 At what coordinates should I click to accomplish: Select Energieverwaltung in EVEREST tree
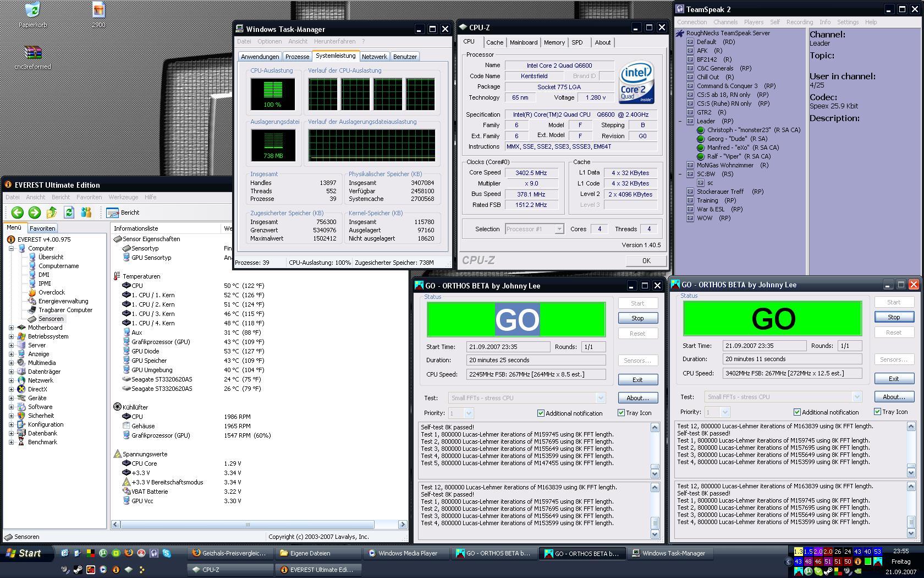pyautogui.click(x=63, y=301)
